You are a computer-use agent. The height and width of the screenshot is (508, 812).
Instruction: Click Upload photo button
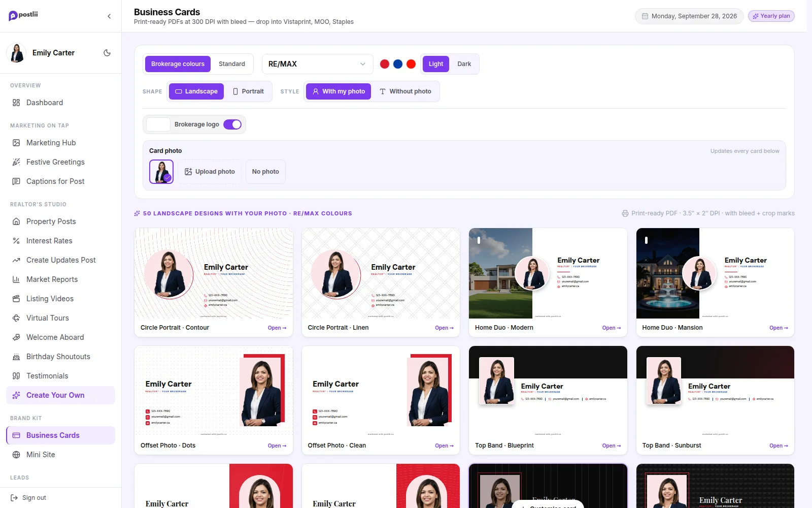point(210,172)
